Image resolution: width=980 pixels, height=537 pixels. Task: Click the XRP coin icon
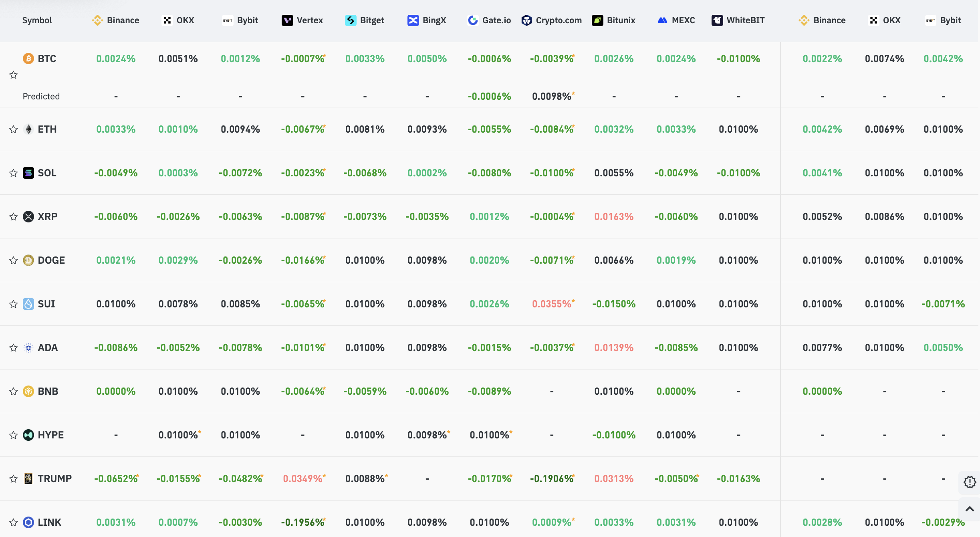click(28, 216)
